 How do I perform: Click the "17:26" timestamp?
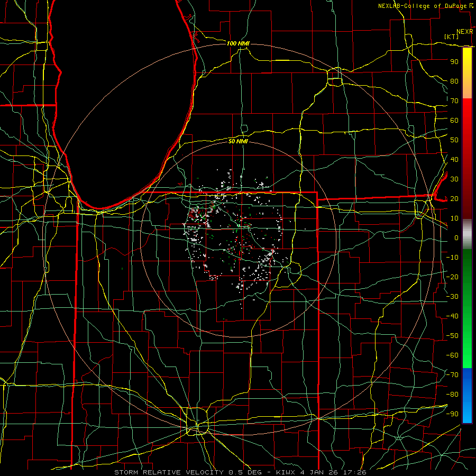pyautogui.click(x=354, y=472)
